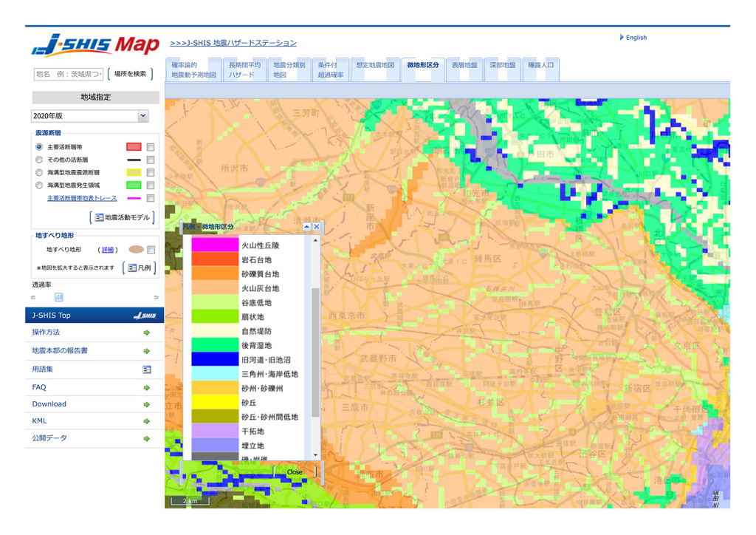Open the 確率論的地震動予測地図 tab
Screen dimensions: 756x535
click(194, 70)
